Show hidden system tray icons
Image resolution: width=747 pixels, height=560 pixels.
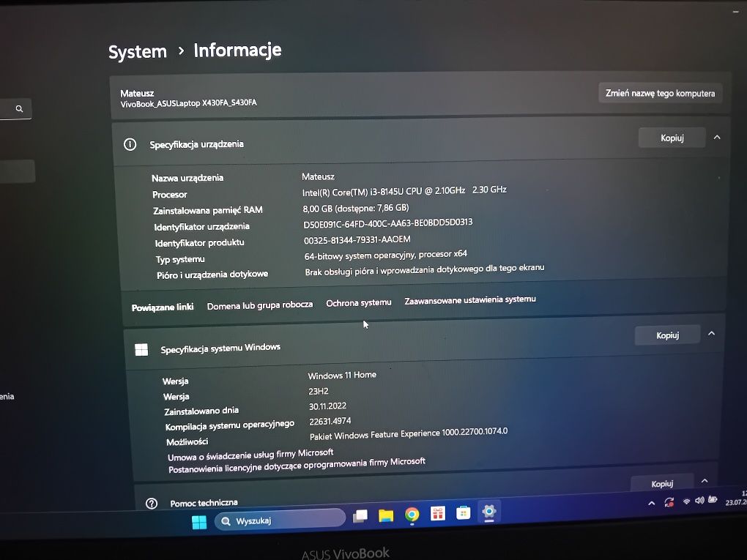point(651,503)
